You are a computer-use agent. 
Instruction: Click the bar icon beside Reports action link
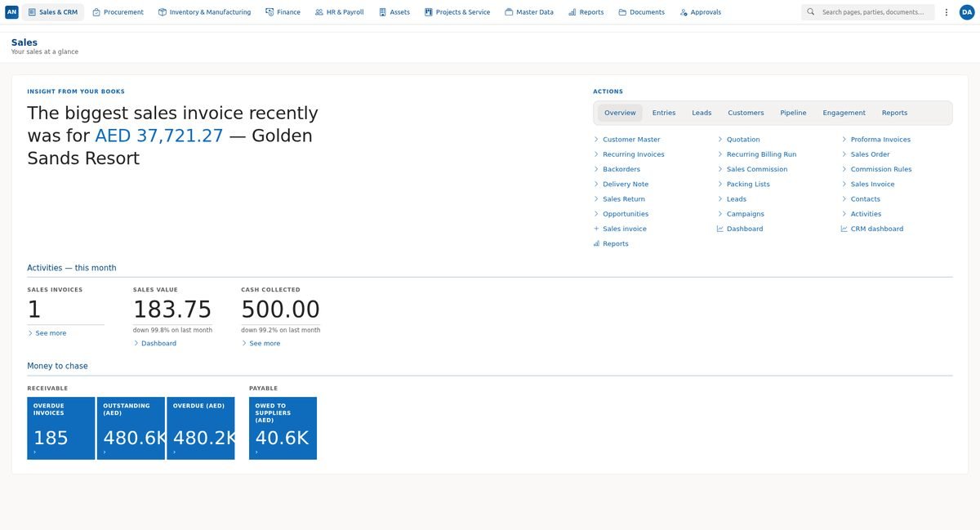coord(596,243)
